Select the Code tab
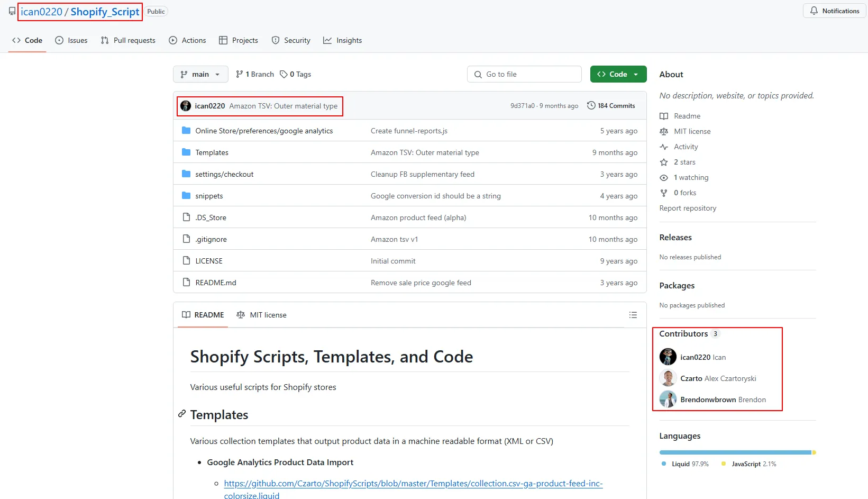This screenshot has height=499, width=868. (27, 40)
